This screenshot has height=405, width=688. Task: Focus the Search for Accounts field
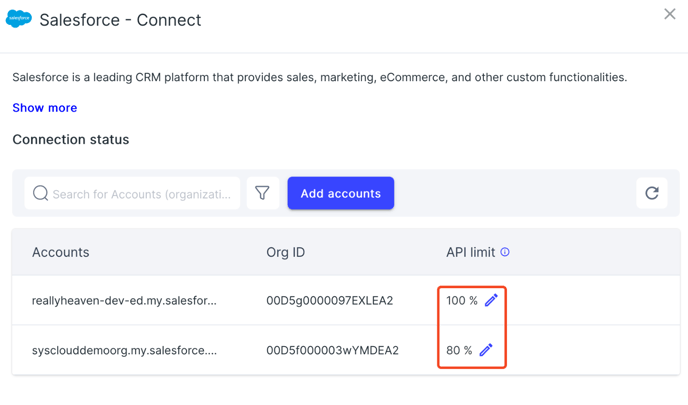(132, 193)
